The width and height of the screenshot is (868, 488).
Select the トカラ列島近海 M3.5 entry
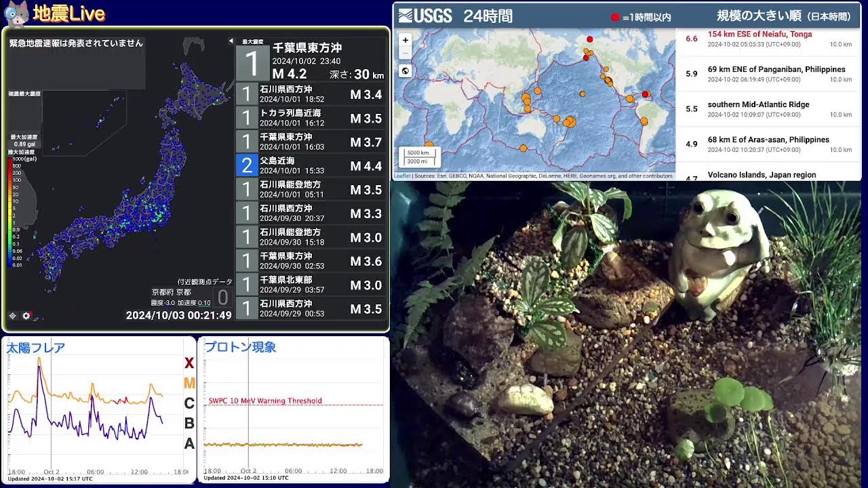pos(311,118)
